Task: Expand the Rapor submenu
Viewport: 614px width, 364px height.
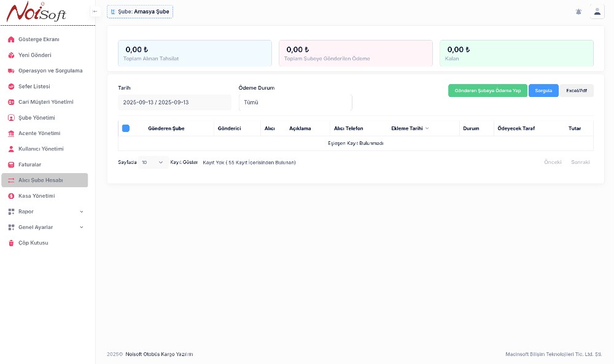Action: pos(46,212)
